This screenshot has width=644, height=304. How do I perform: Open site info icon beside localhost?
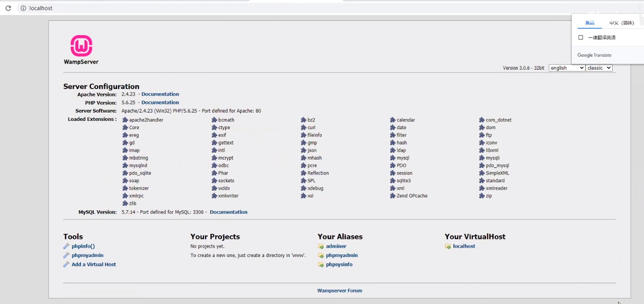point(23,8)
